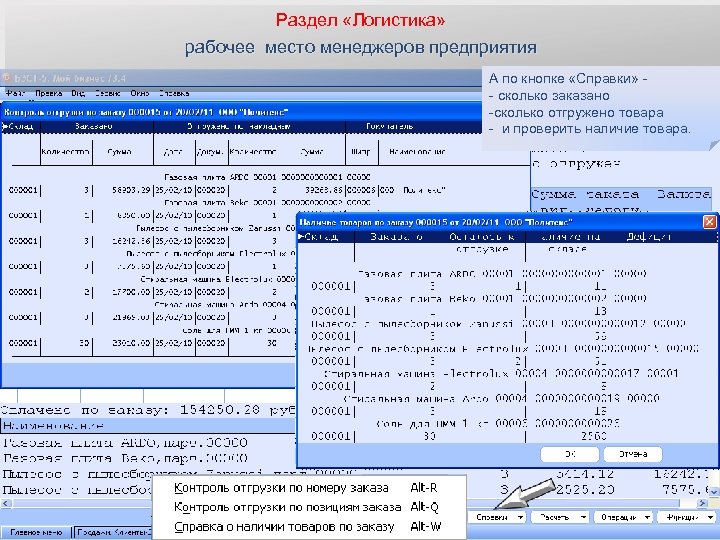This screenshot has height=540, width=720.
Task: Click the 'Наличие на складе' column header
Action: [x=568, y=243]
